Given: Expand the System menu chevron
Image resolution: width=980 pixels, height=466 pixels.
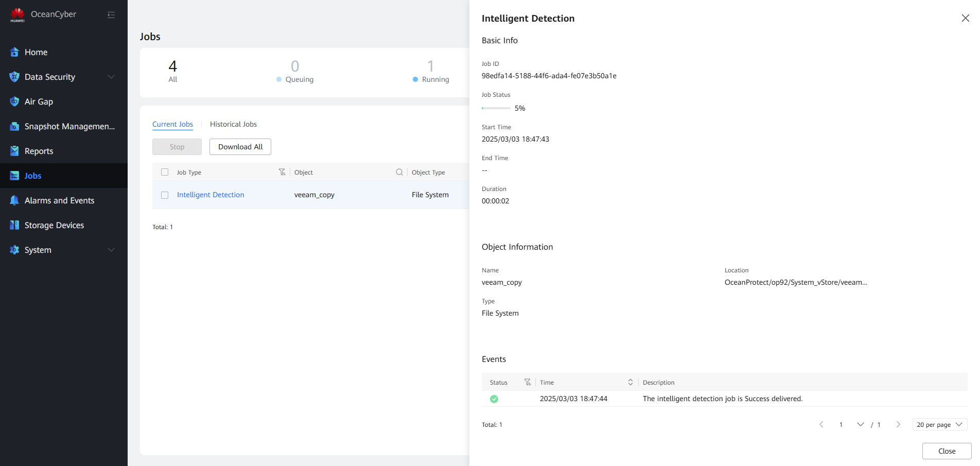Looking at the screenshot, I should point(111,250).
